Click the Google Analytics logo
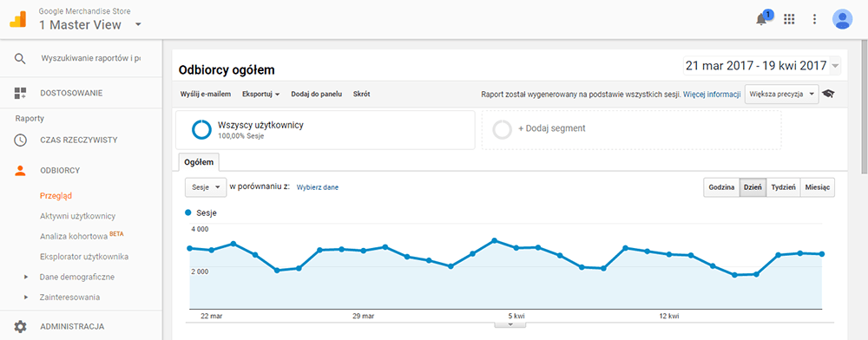Screen dimensions: 868x340 coord(17,20)
